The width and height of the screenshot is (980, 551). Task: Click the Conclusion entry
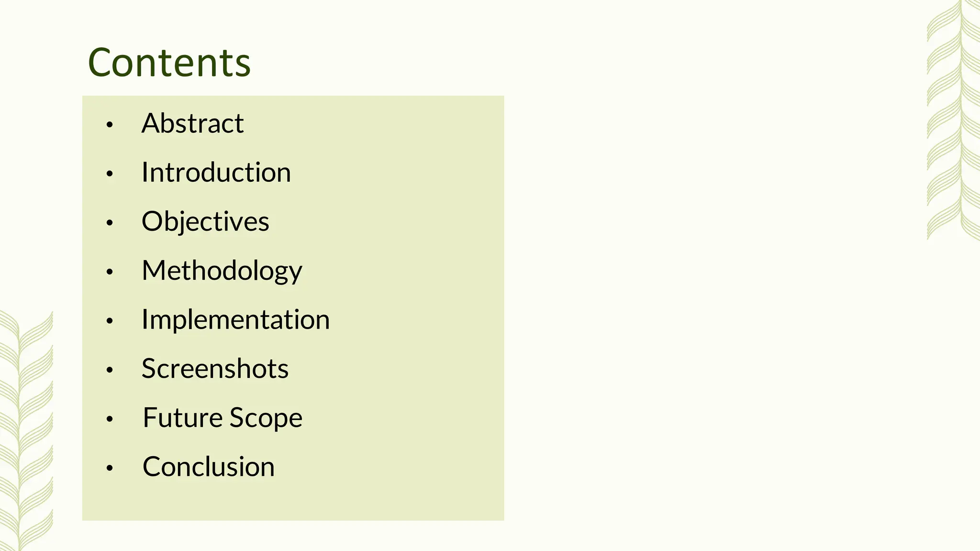[x=209, y=467]
